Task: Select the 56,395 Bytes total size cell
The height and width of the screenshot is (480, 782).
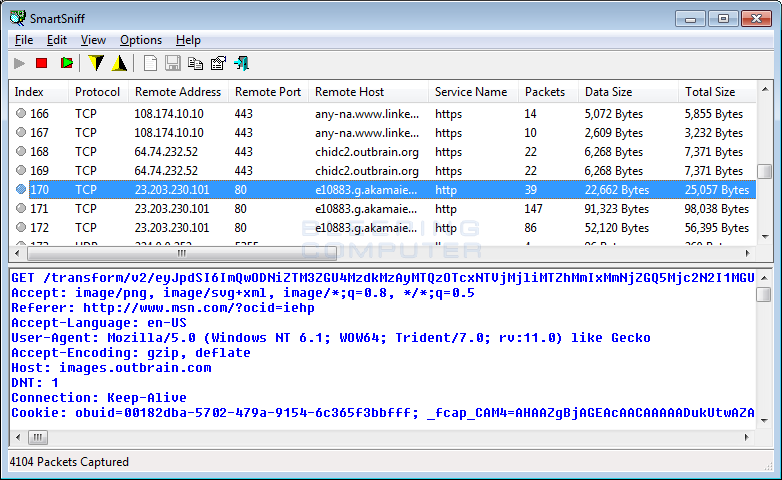Action: (x=716, y=228)
